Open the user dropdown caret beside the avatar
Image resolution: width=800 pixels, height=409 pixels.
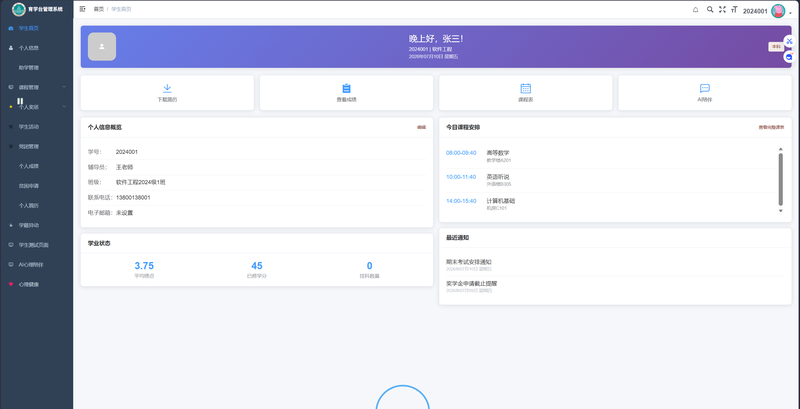(791, 13)
